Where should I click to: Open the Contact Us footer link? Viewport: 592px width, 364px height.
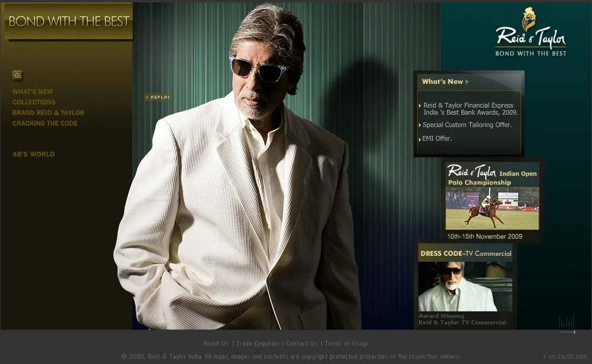coord(302,343)
